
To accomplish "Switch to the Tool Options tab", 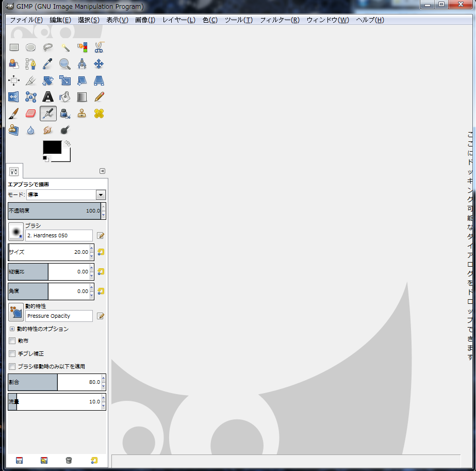I will click(x=14, y=172).
